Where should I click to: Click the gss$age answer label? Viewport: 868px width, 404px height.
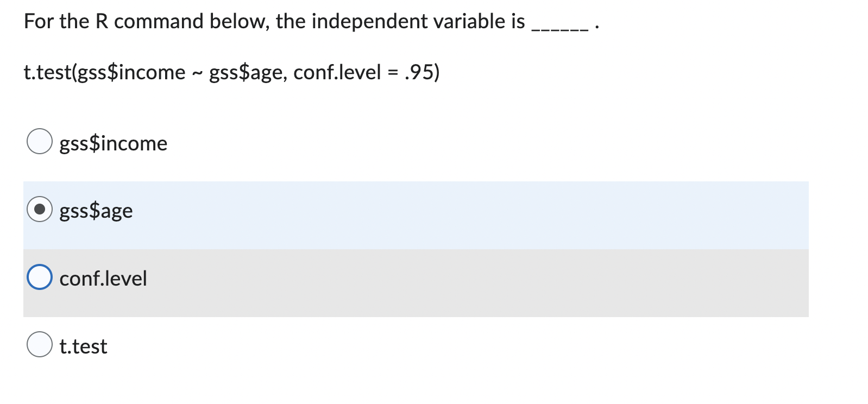tap(96, 211)
